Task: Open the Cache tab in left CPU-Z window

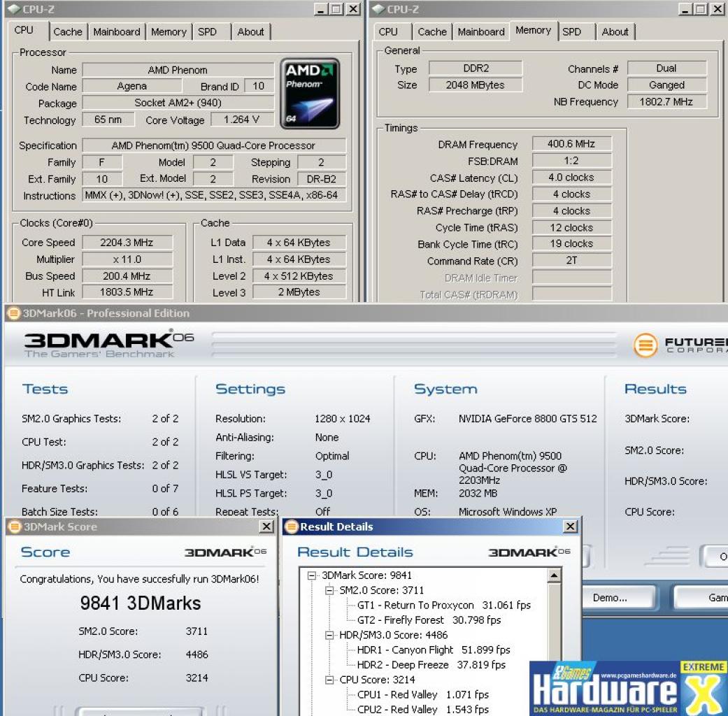Action: (x=68, y=32)
